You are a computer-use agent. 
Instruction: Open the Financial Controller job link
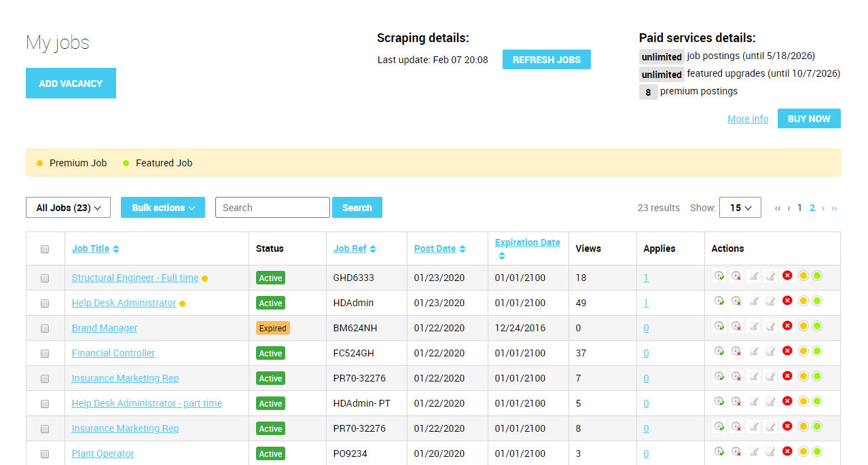(113, 353)
